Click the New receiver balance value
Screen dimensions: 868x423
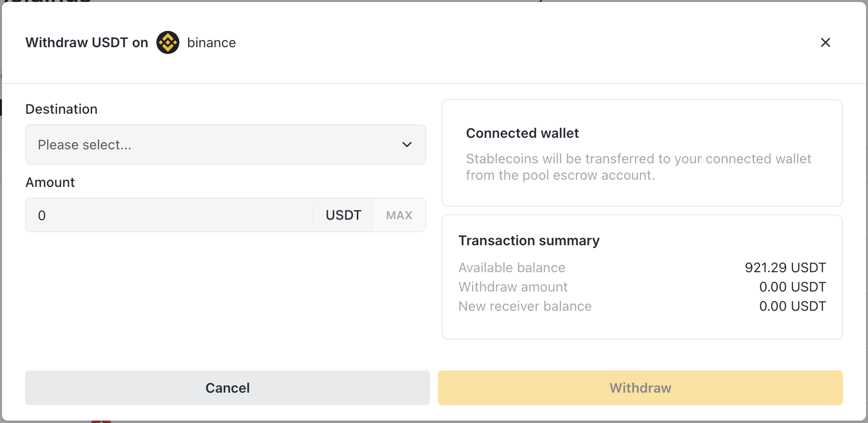(792, 306)
